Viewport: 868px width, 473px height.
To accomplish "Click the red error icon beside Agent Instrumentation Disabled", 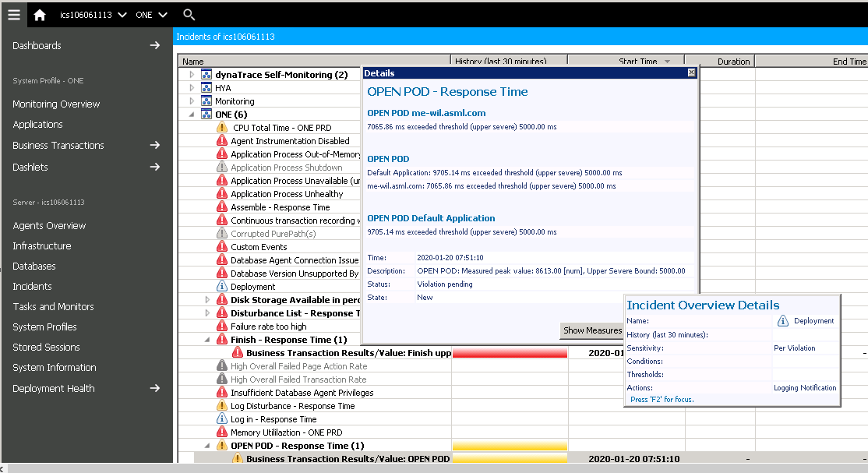I will pyautogui.click(x=222, y=141).
